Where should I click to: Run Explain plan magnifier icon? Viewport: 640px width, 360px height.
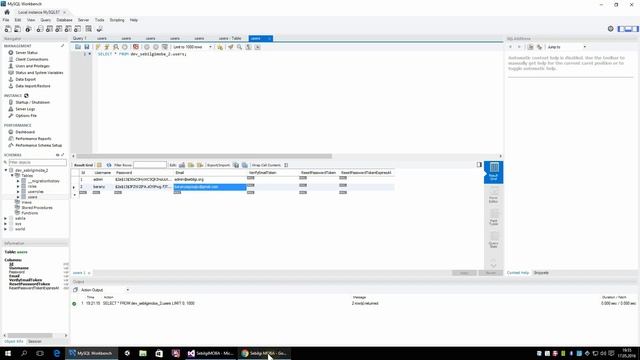pos(116,47)
